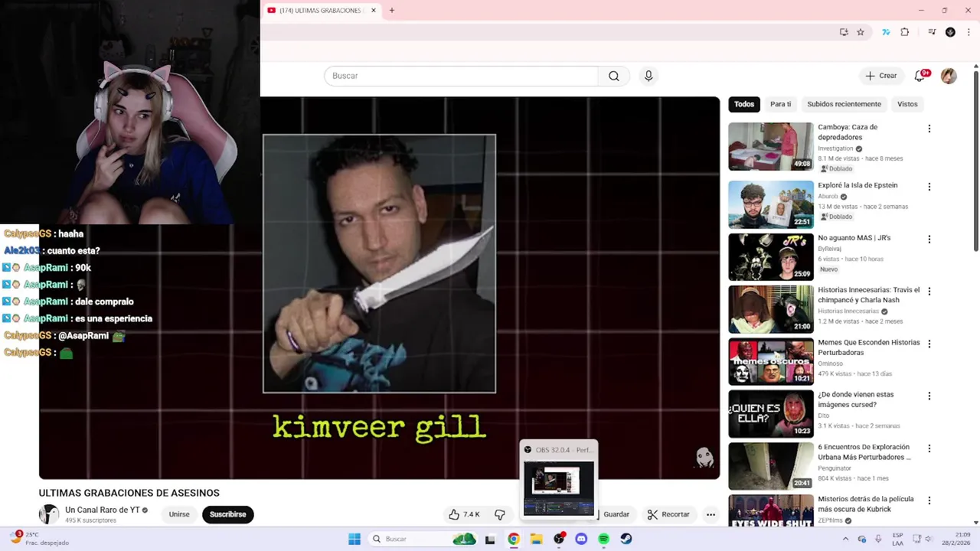Open the Exploré la Isla de Epstein thumbnail
Viewport: 980px width, 551px height.
(771, 204)
